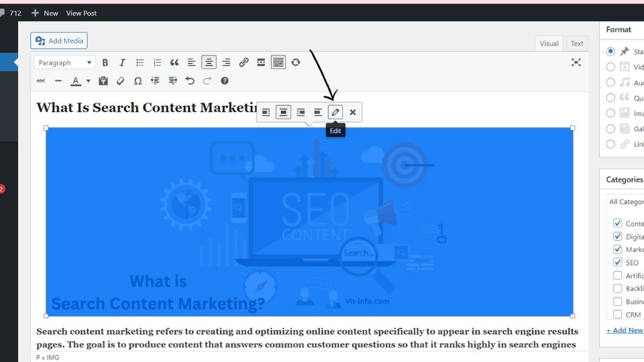Uncheck the Marketing category checkbox
Image resolution: width=644 pixels, height=362 pixels.
click(617, 249)
